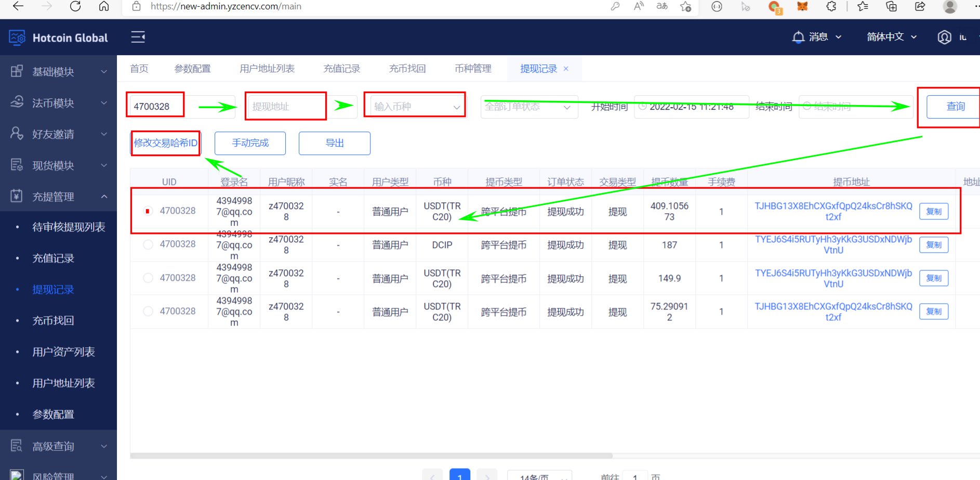This screenshot has width=980, height=480.
Task: Click the sidebar collapse hamburger icon
Action: point(138,37)
